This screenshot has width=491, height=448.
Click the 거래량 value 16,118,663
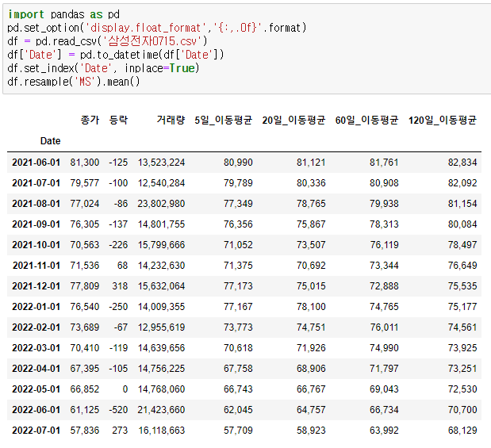pos(162,431)
